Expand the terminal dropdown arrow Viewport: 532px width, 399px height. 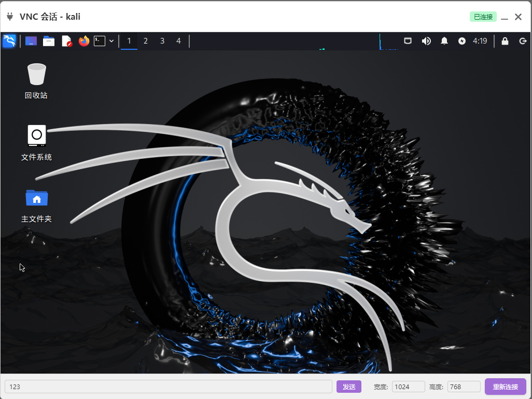coord(111,41)
